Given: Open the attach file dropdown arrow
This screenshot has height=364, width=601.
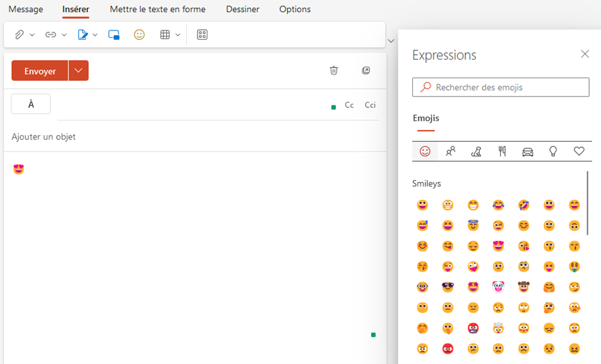Looking at the screenshot, I should (x=32, y=35).
